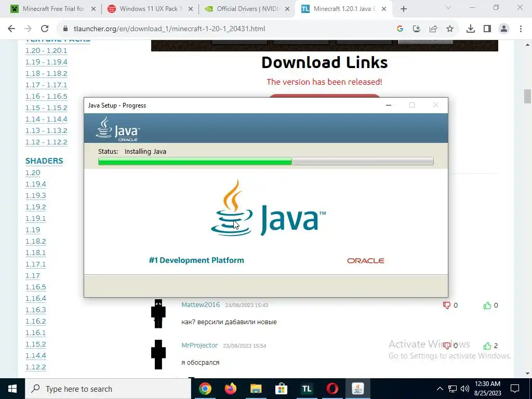Image resolution: width=532 pixels, height=399 pixels.
Task: Open shaders 1.19.4 link
Action: point(36,184)
